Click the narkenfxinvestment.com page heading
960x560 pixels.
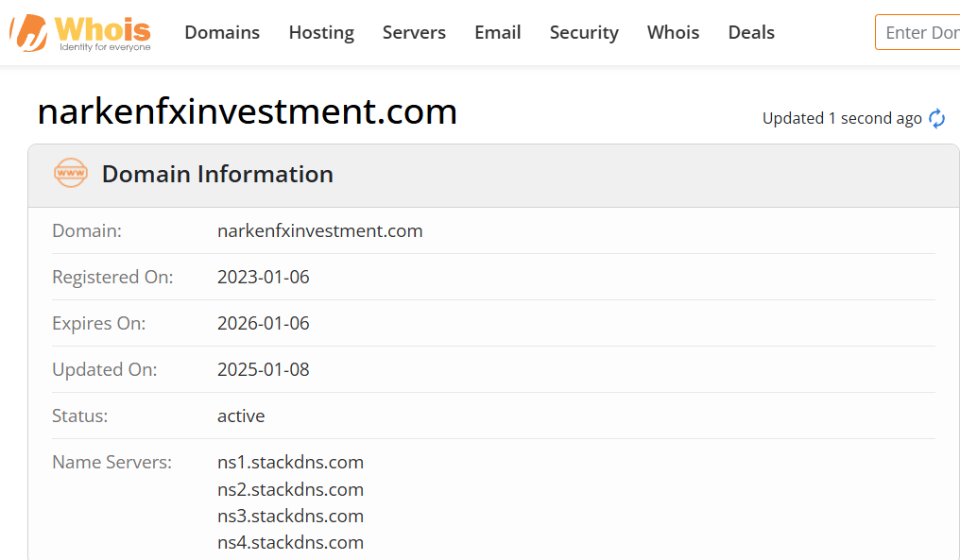(248, 111)
